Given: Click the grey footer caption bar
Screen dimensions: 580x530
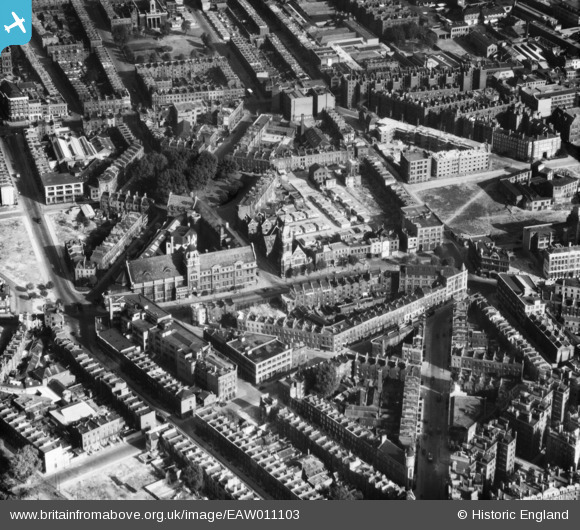Looking at the screenshot, I should (290, 515).
